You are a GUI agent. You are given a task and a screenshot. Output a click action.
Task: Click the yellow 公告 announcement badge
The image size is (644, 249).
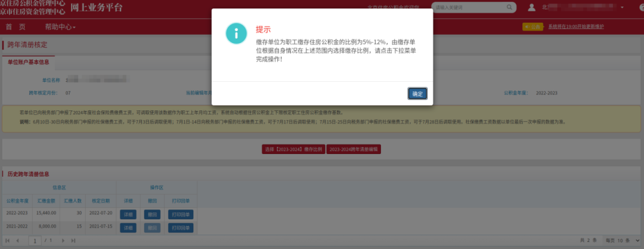[532, 27]
